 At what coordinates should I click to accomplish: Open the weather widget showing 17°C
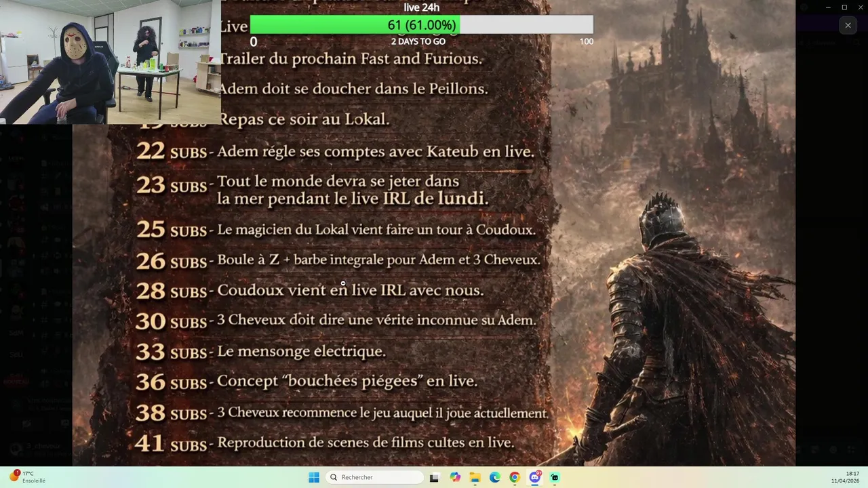27,477
